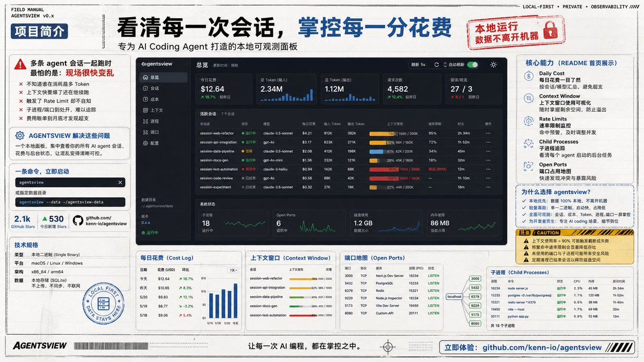
Task: Click the ~/.agentsview/data directory path
Action: (157, 206)
